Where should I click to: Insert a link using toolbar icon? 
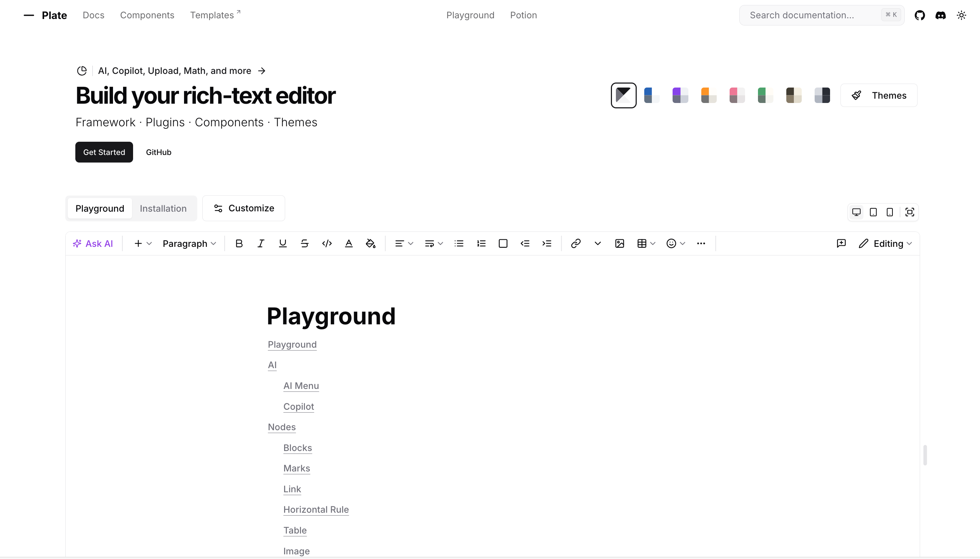[x=576, y=243]
